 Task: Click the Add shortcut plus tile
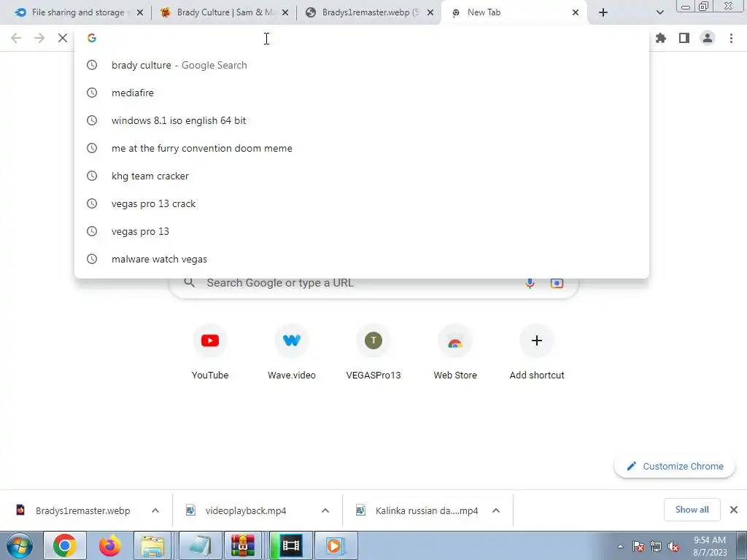click(537, 352)
